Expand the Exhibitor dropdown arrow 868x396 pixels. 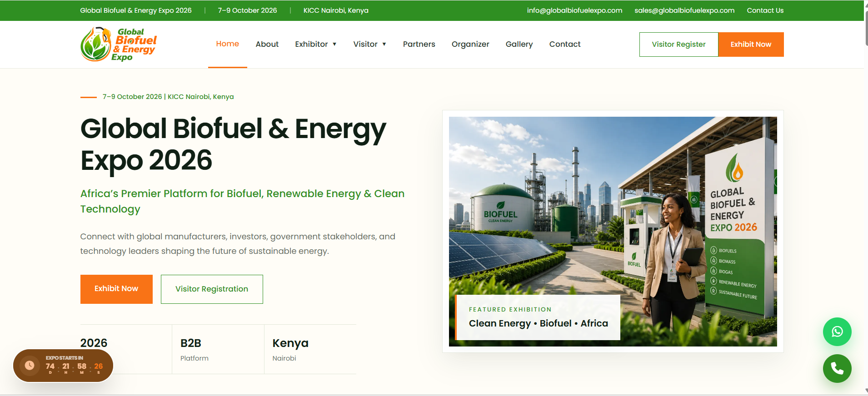[x=334, y=45]
